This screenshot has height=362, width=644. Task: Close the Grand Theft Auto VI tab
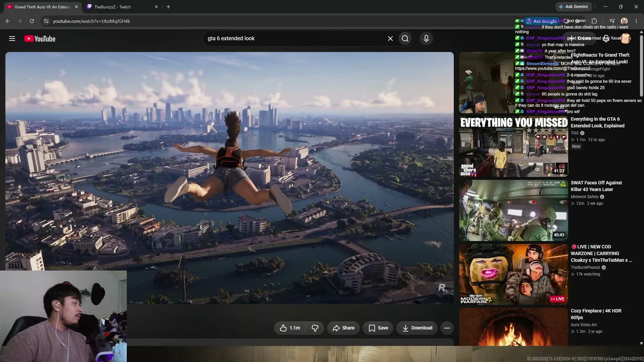tap(76, 7)
